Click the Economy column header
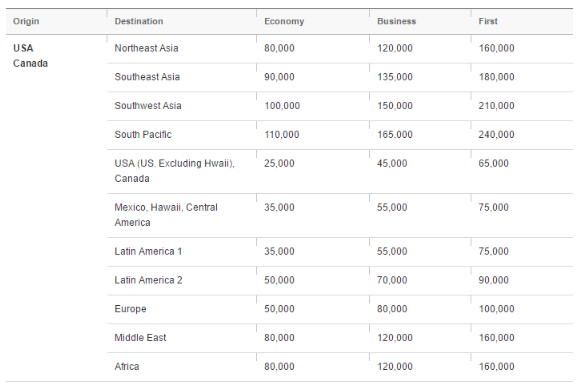Viewport: 580px width, 389px height. (284, 21)
